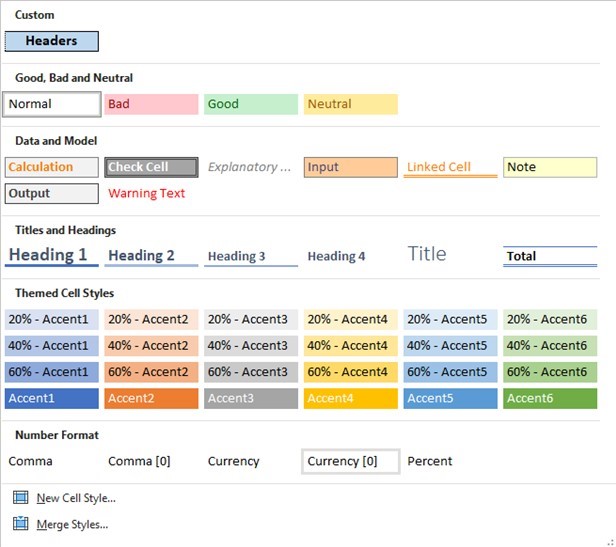The height and width of the screenshot is (547, 616).
Task: Apply the Percent number format
Action: [430, 461]
